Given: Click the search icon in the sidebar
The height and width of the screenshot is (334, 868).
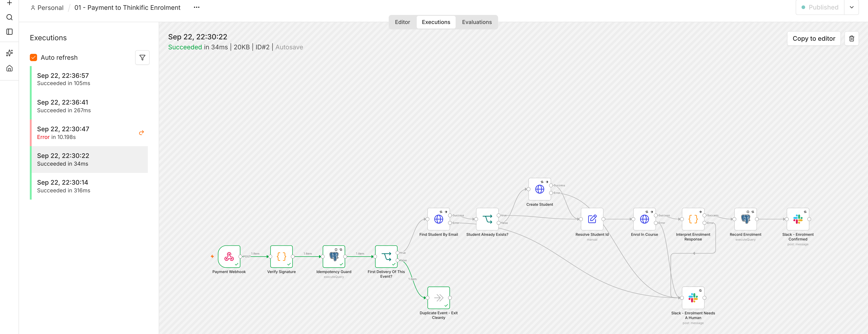Looking at the screenshot, I should (9, 17).
